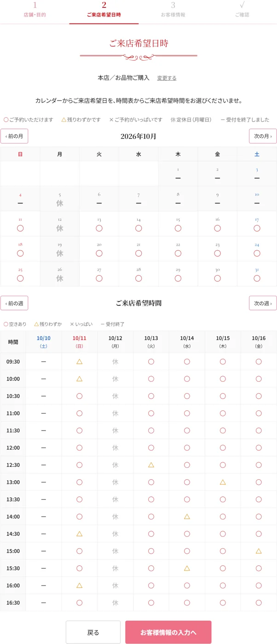The width and height of the screenshot is (277, 644).
Task: Click the 10/13 (火) column header
Action: point(151,342)
